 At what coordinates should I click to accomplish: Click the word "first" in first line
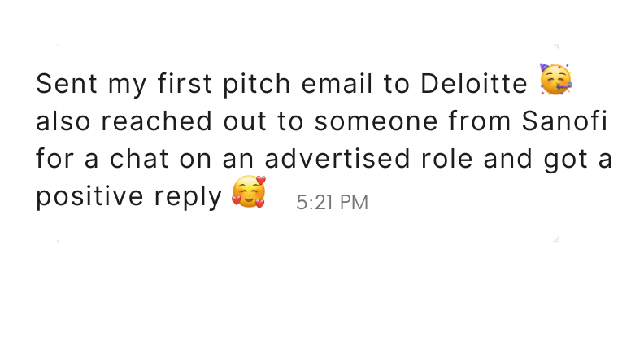click(x=185, y=84)
